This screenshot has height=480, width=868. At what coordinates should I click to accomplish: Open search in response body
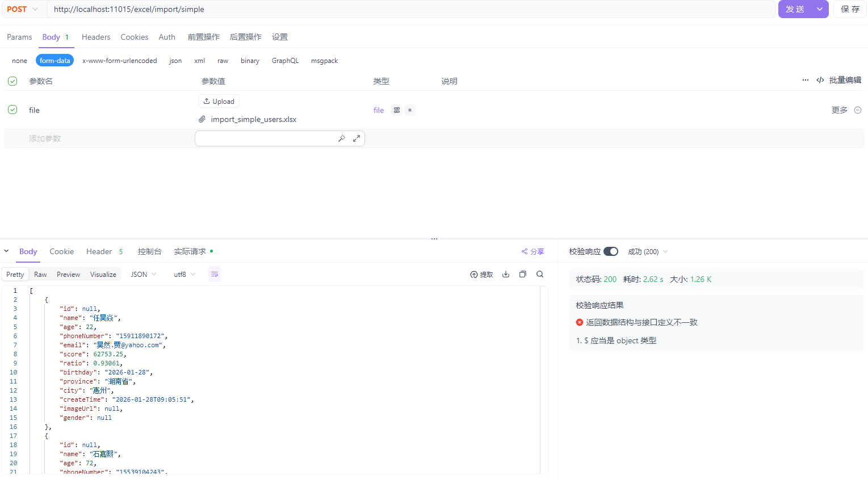tap(540, 275)
